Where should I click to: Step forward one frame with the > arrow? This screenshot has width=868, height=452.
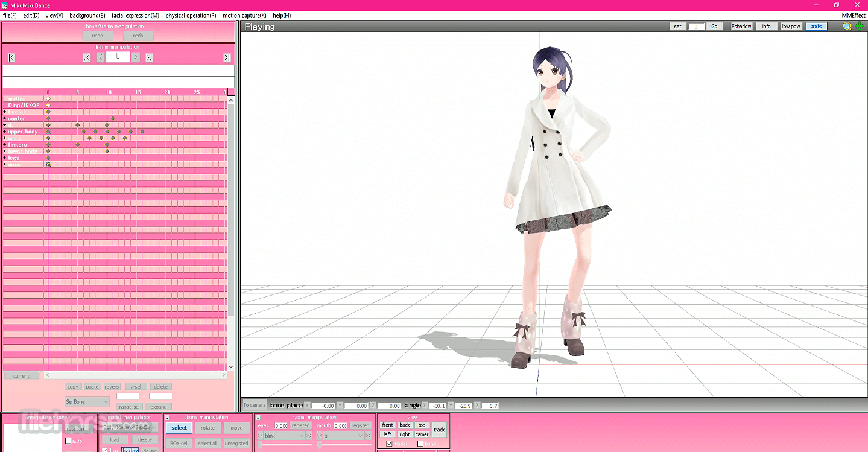coord(136,57)
